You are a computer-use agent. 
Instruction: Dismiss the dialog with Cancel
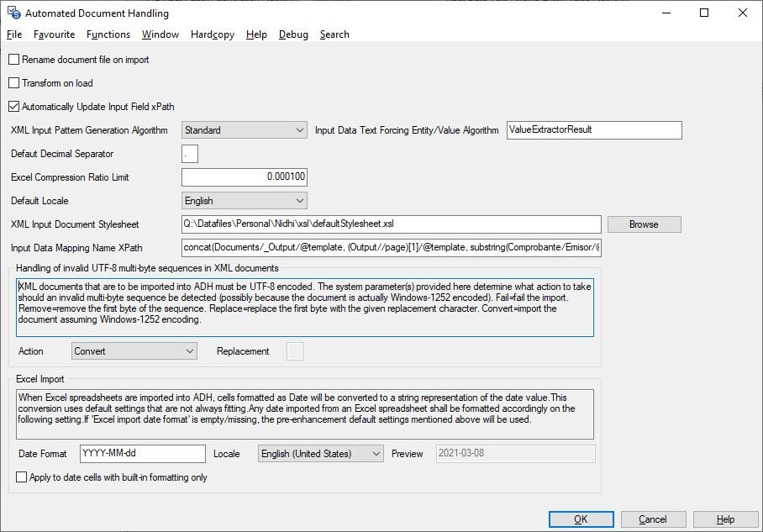[x=653, y=519]
